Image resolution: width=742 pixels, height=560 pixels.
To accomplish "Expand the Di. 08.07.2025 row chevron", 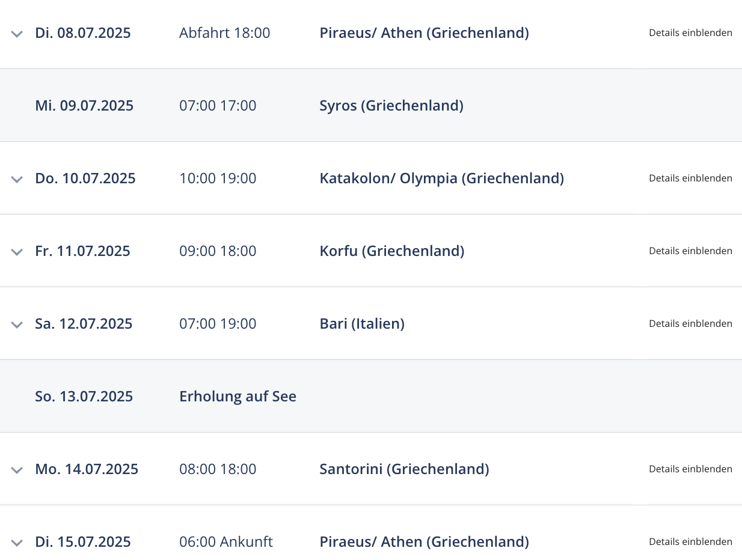I will [17, 34].
